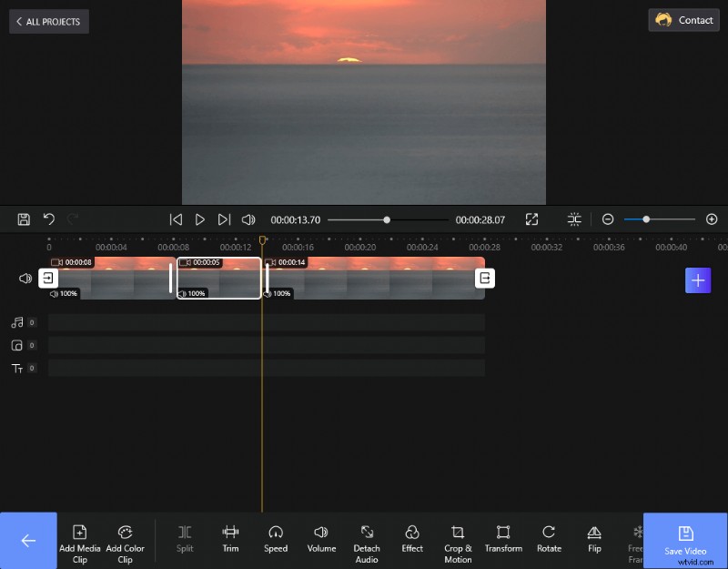Open the Effect panel
Image resolution: width=728 pixels, height=569 pixels.
point(412,540)
